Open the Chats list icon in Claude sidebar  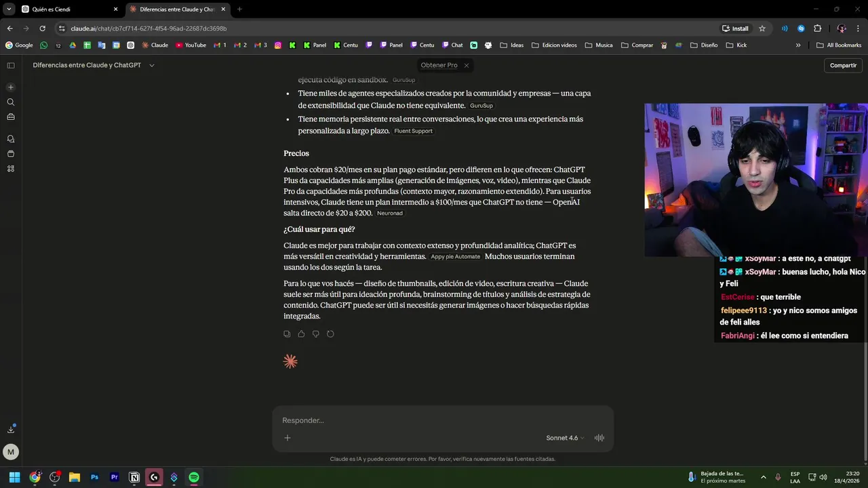11,138
